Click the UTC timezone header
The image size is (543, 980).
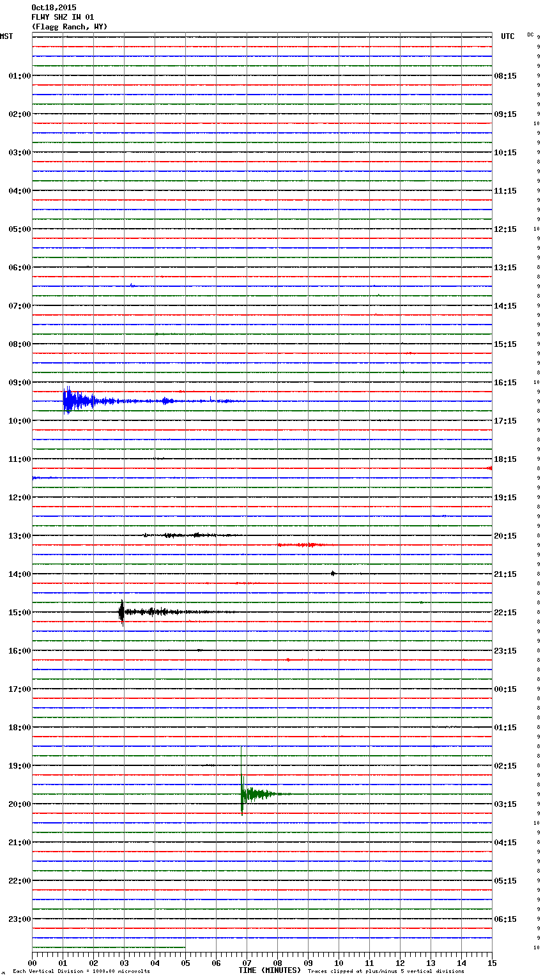508,36
